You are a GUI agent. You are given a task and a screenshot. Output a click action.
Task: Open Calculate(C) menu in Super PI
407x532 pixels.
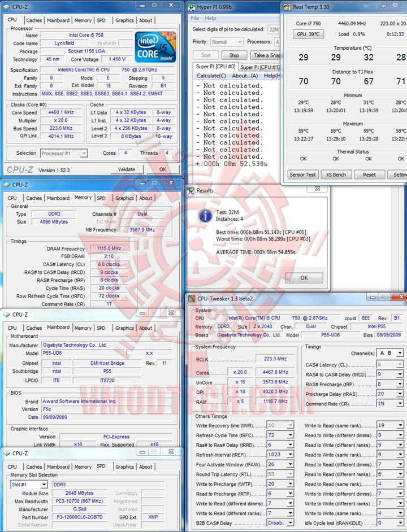(x=211, y=76)
